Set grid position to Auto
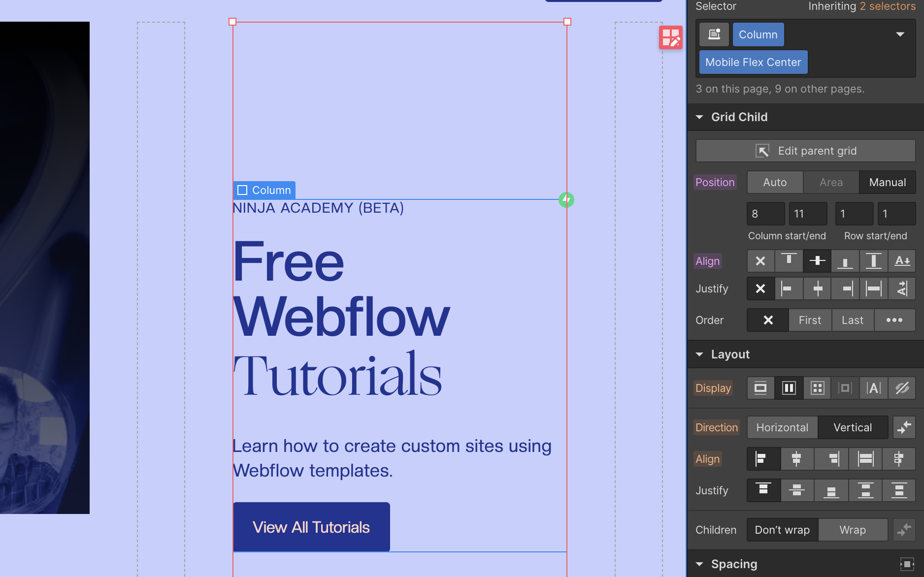This screenshot has width=924, height=577. (x=775, y=182)
